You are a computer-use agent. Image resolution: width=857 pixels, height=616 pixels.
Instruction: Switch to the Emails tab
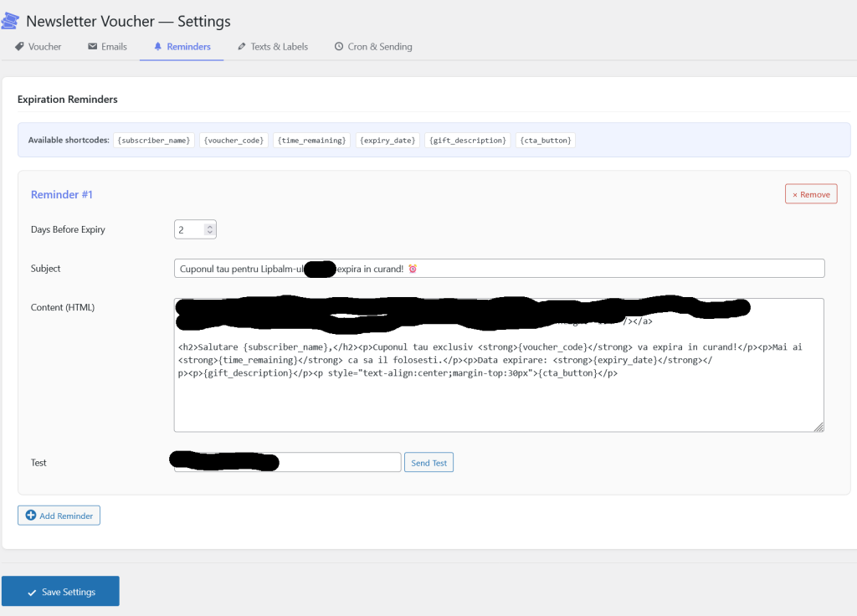(x=106, y=47)
